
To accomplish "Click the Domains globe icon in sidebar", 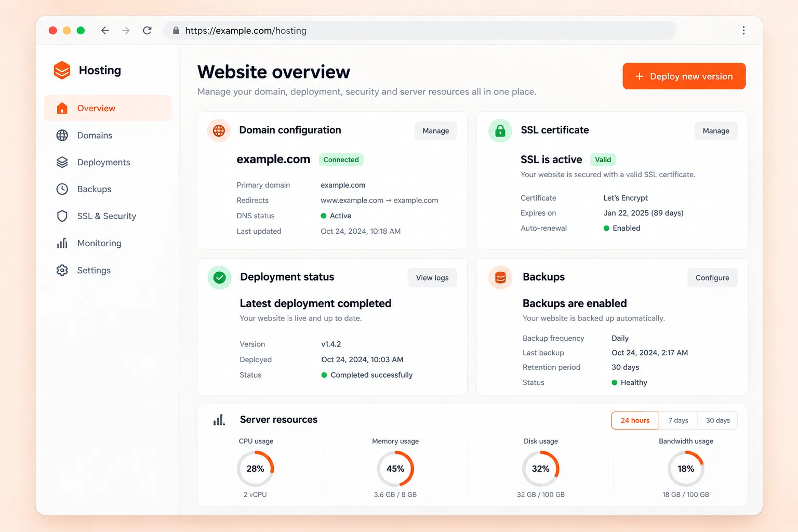I will [62, 135].
